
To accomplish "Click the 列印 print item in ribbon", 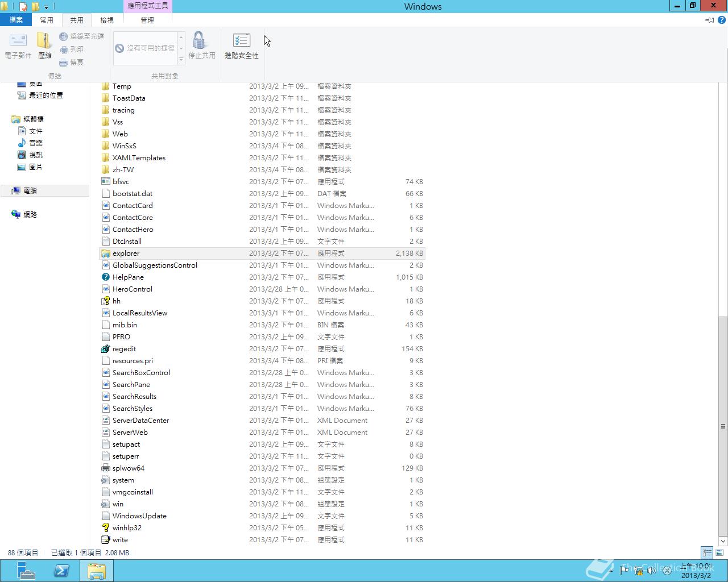I will [x=72, y=49].
